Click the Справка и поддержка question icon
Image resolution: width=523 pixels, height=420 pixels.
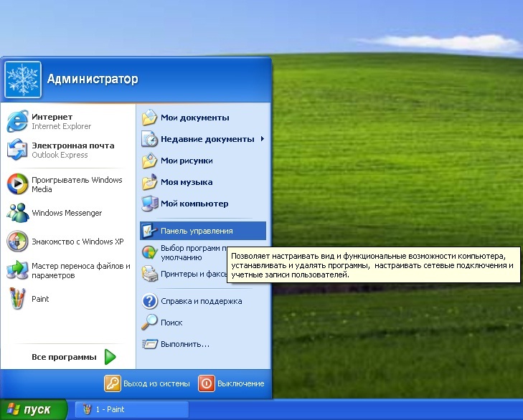coord(149,301)
